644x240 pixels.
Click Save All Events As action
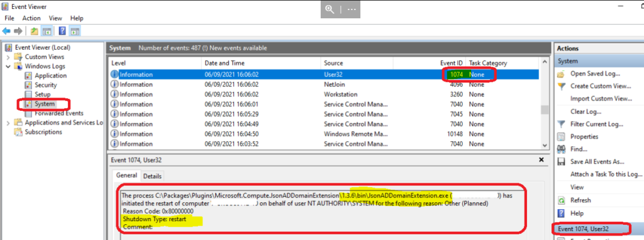tap(597, 162)
